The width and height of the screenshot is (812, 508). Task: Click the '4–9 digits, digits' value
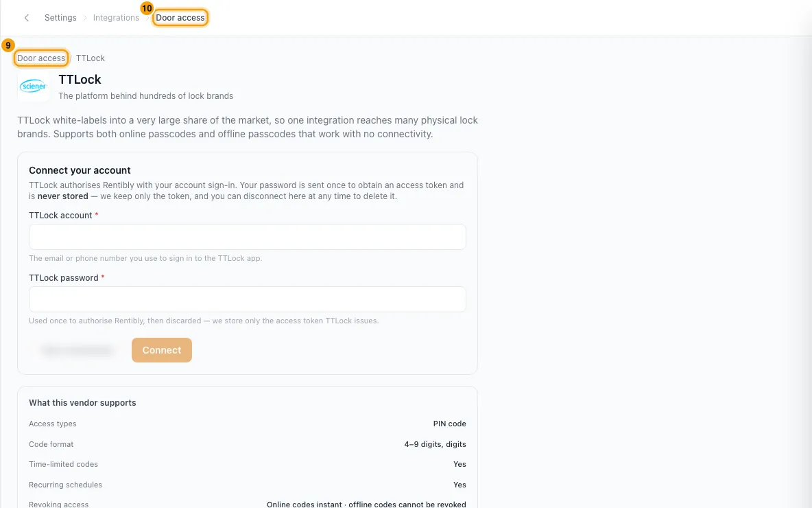(x=435, y=444)
